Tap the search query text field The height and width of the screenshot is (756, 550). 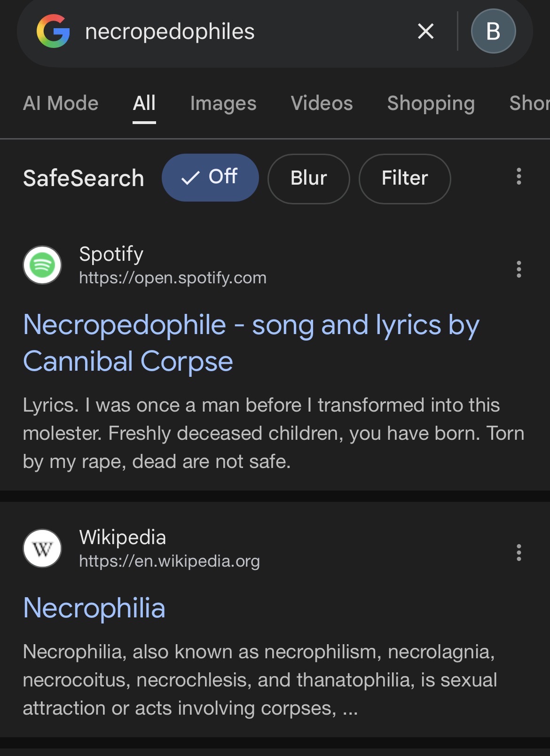235,31
